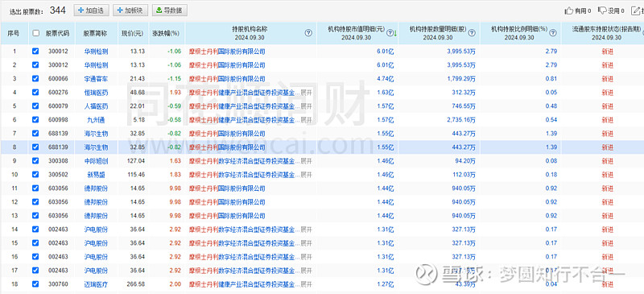The width and height of the screenshot is (644, 294).
Task: Expand 展开 in the 新易盛 row
Action: (307, 175)
